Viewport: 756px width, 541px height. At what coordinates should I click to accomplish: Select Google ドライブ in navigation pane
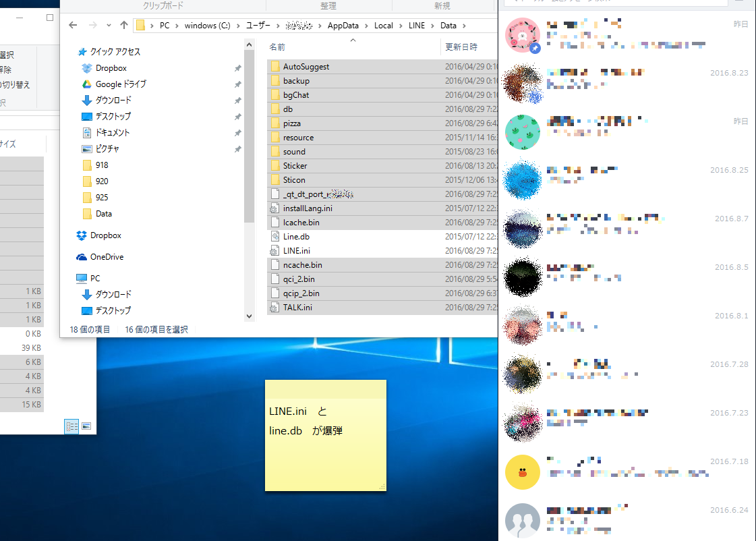120,84
